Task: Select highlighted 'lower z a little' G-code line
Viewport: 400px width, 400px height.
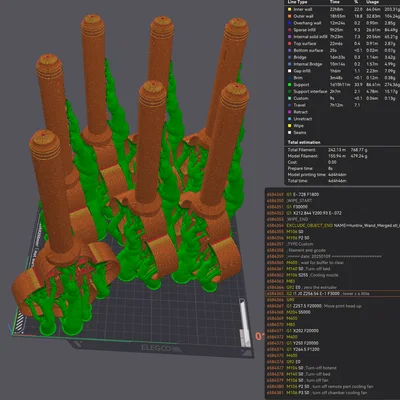Action: point(333,294)
